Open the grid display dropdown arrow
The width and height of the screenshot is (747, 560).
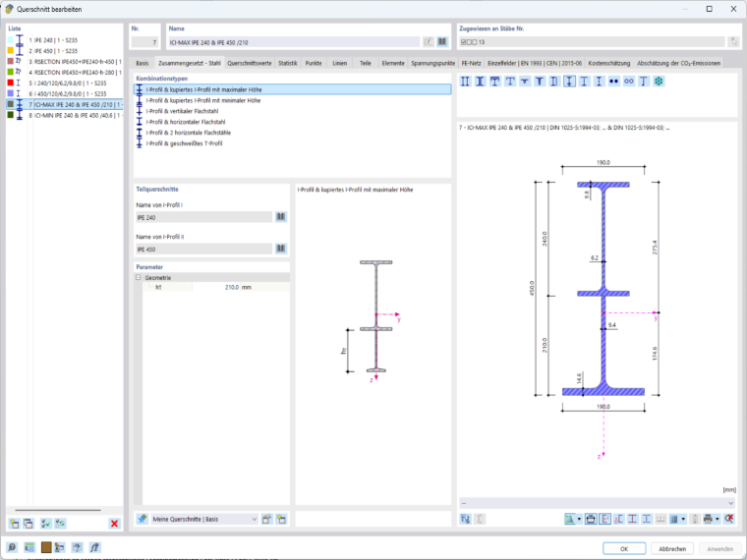pyautogui.click(x=683, y=519)
